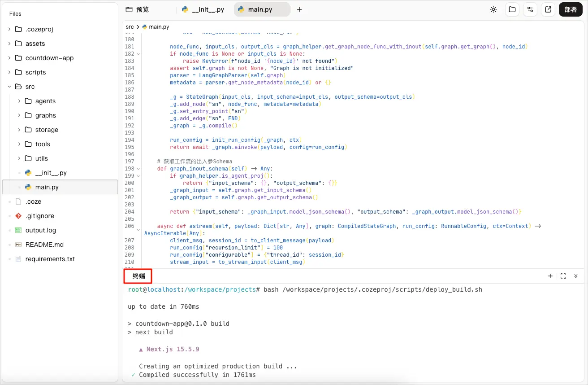
Task: Add a new terminal with plus icon
Action: point(550,276)
